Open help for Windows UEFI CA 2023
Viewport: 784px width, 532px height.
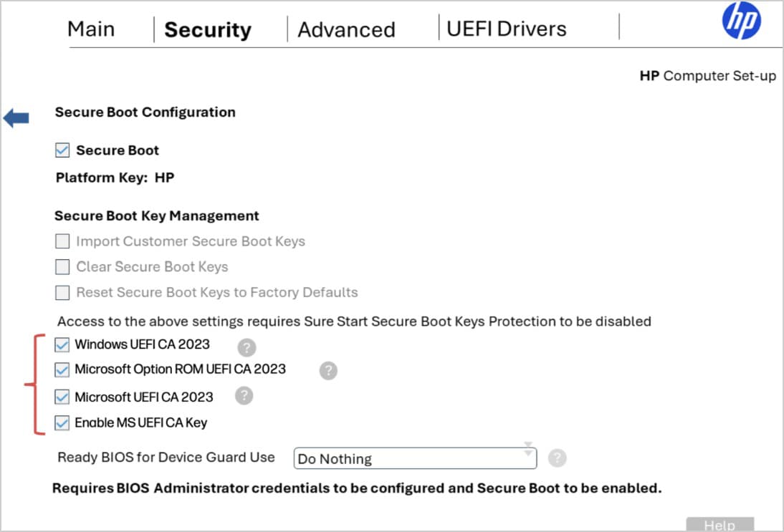(x=247, y=347)
